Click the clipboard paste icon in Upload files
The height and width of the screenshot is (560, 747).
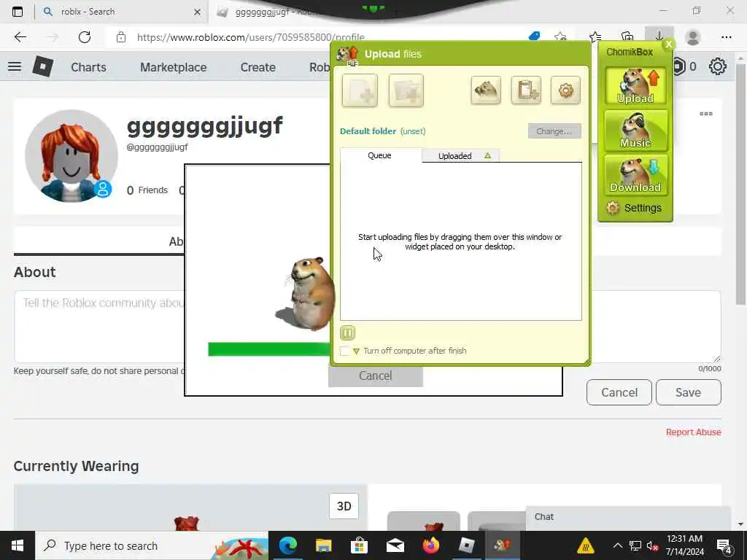(526, 90)
